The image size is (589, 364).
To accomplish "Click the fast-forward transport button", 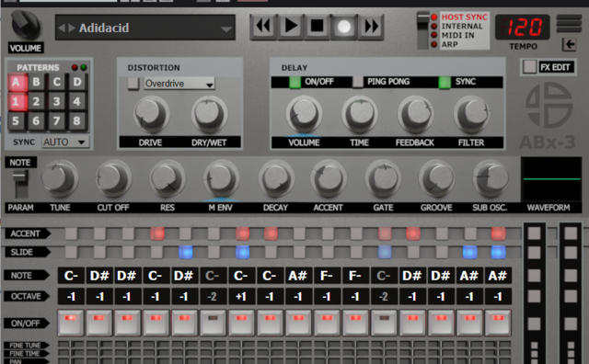I will (371, 27).
